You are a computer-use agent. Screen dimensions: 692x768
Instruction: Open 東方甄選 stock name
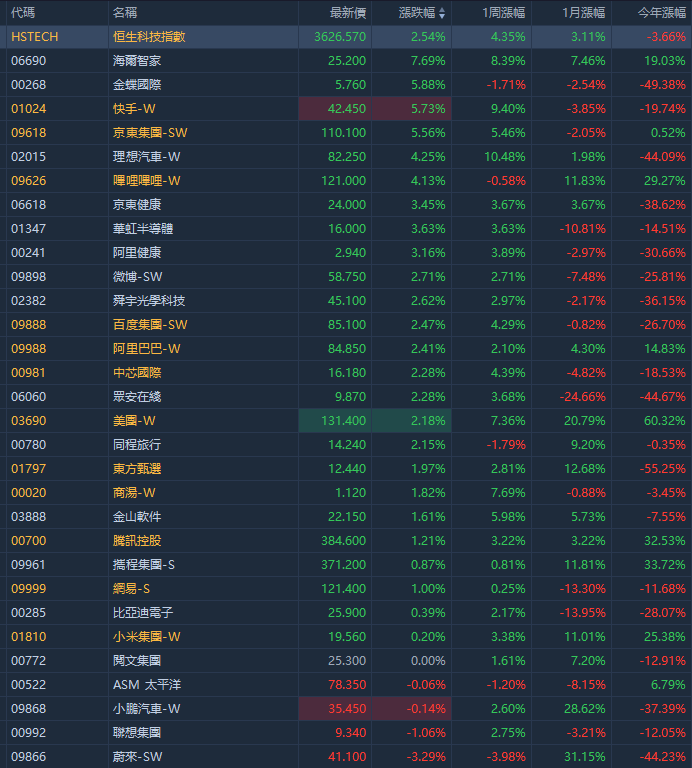(137, 469)
